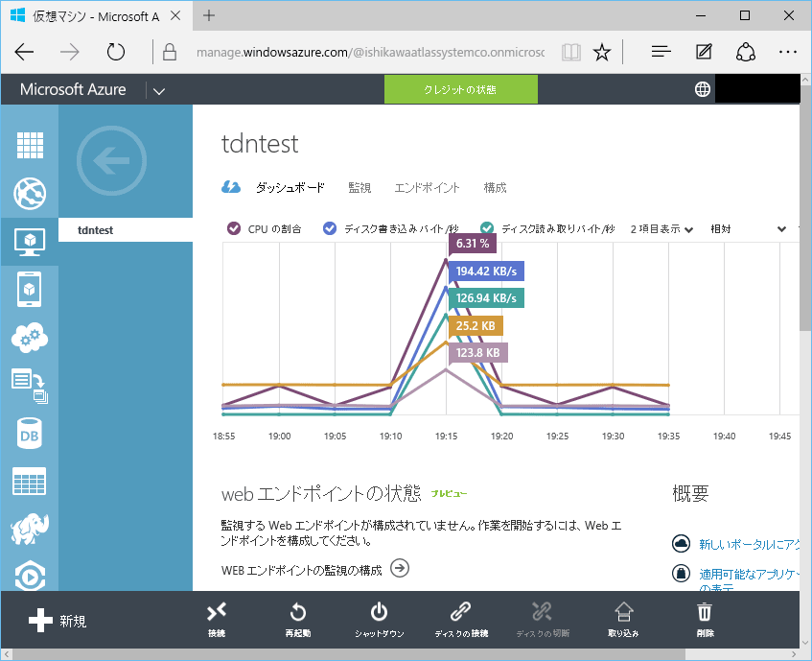Toggle the CPU の割合 metric checkbox

[x=234, y=228]
